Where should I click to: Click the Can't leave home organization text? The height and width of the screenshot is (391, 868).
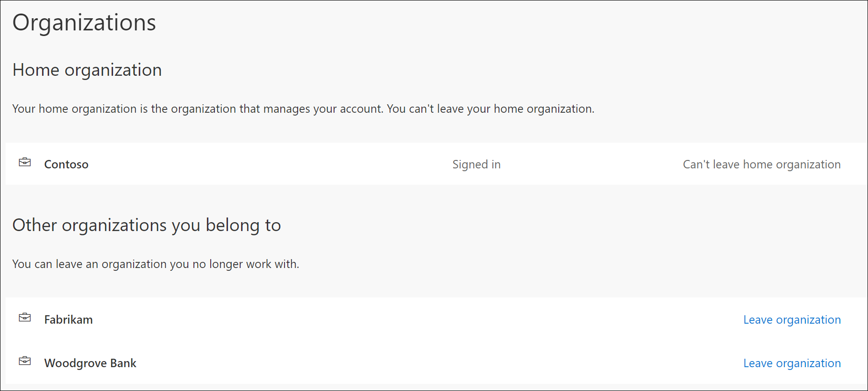(x=761, y=164)
